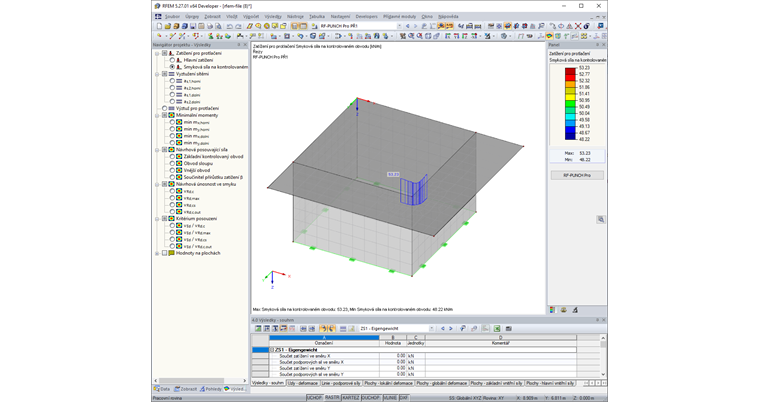This screenshot has height=402, width=760.
Task: Toggle Hodnoty na plochách checkbox
Action: click(x=164, y=253)
